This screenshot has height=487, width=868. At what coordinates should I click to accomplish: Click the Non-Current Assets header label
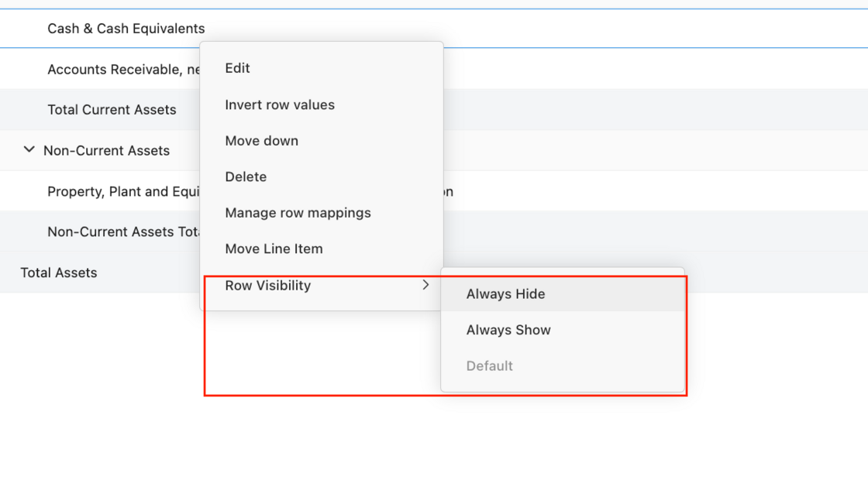click(x=106, y=150)
